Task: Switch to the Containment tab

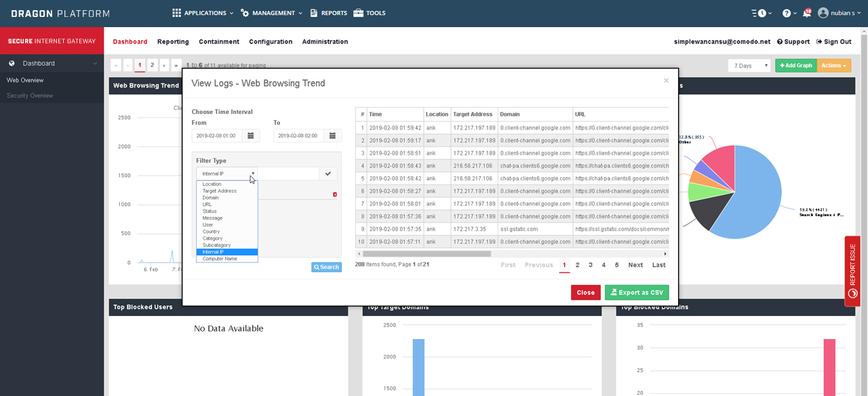Action: [218, 41]
